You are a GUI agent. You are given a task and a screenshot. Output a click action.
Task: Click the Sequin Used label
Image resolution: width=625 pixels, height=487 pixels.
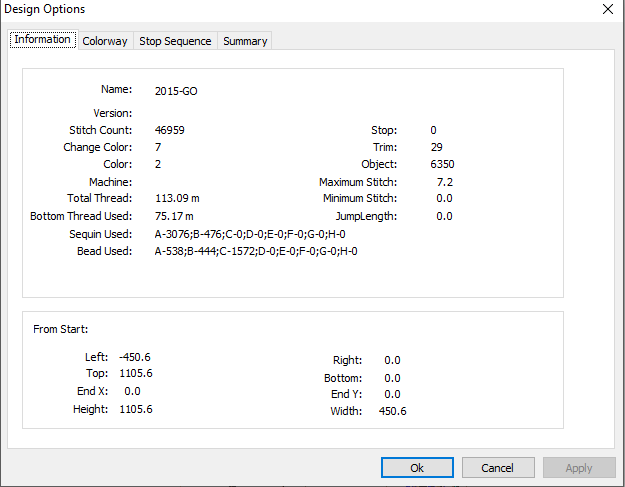(x=100, y=234)
